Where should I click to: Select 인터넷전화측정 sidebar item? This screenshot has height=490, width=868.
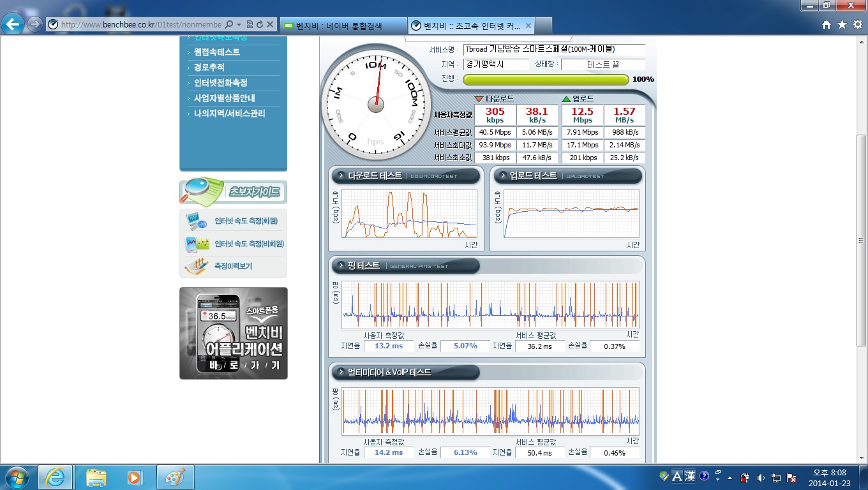point(221,83)
